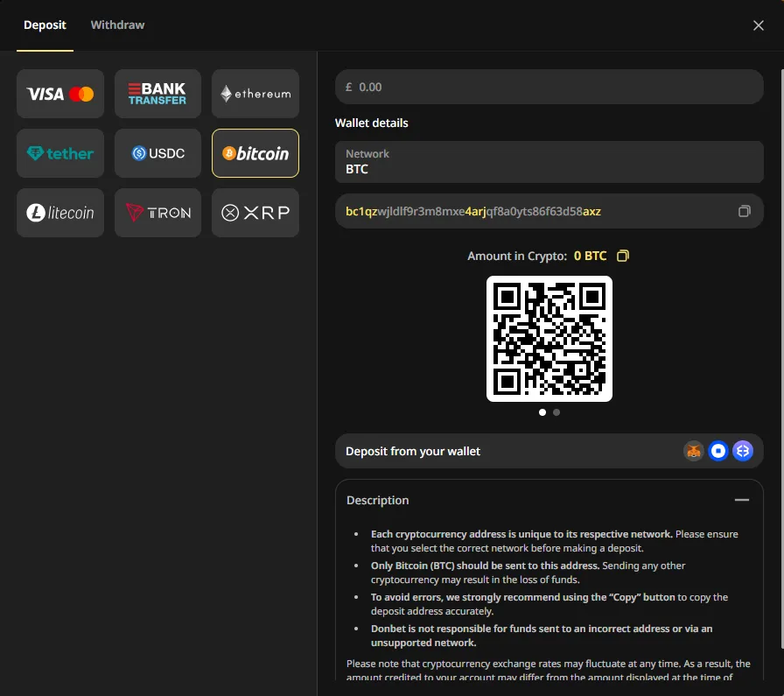The width and height of the screenshot is (784, 696).
Task: Click Deposit from your wallet button
Action: [x=549, y=451]
